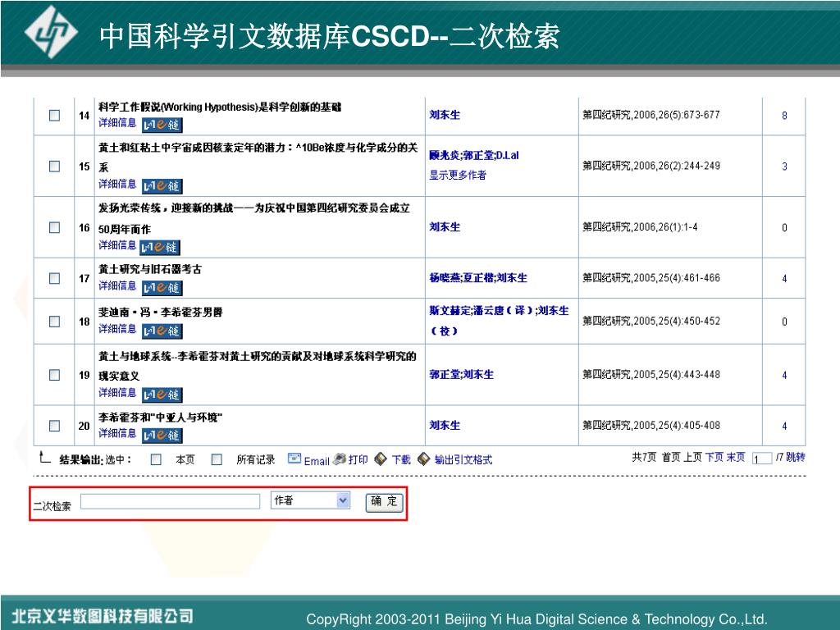This screenshot has width=840, height=630.
Task: Click citation count 4 for record 20
Action: 784,426
